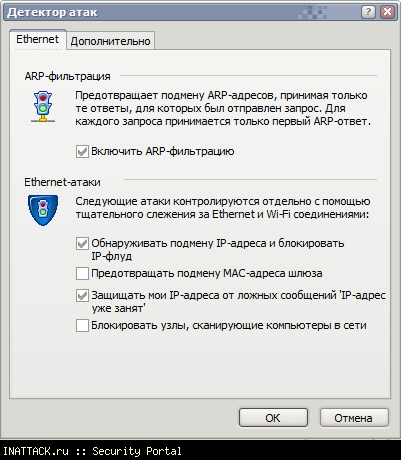Viewport: 401px width, 460px height.
Task: Uncheck Защищать мои IP-адреса checkbox
Action: tap(82, 295)
